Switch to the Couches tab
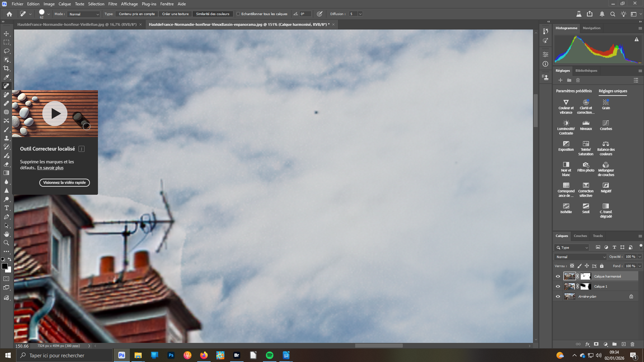 tap(580, 236)
